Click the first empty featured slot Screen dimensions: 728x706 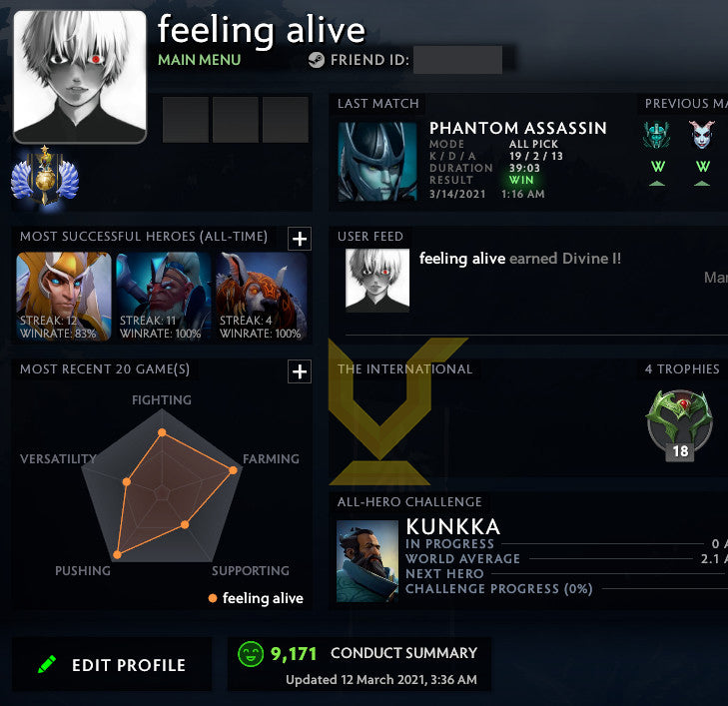[x=186, y=119]
